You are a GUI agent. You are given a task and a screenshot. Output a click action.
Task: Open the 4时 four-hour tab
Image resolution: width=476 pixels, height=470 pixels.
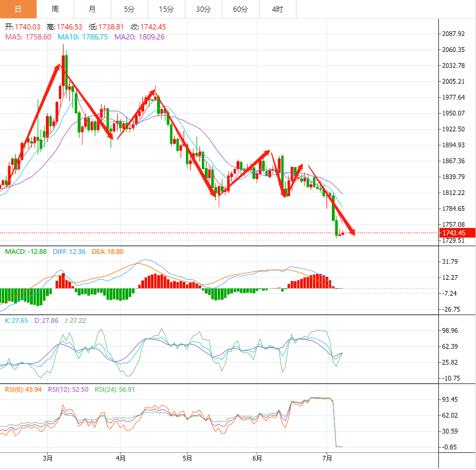[277, 9]
